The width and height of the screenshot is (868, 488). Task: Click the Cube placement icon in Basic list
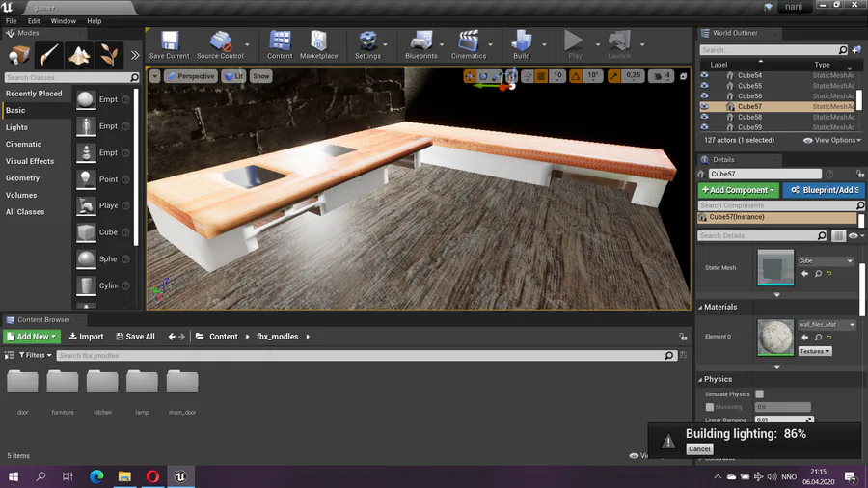86,232
